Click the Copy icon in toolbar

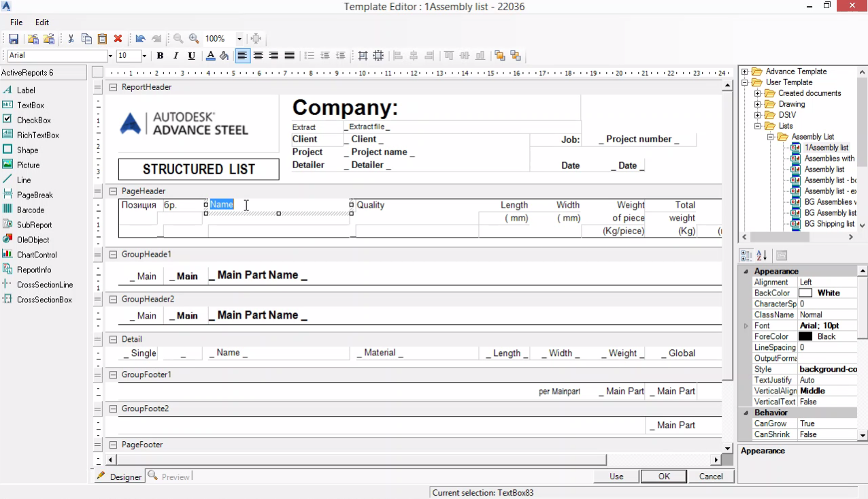[x=86, y=39]
